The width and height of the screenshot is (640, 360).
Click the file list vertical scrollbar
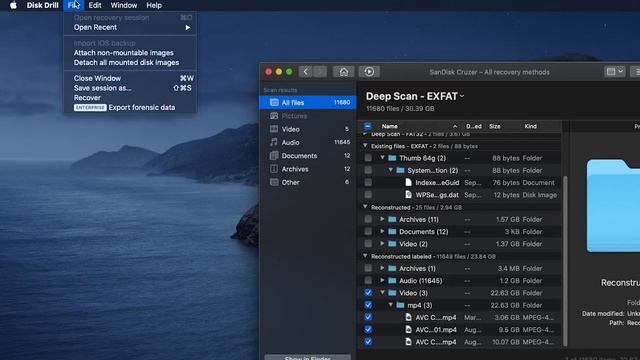[x=565, y=261]
